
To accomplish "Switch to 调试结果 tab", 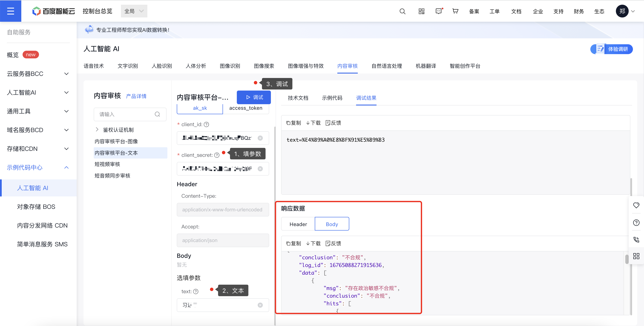I will click(366, 98).
